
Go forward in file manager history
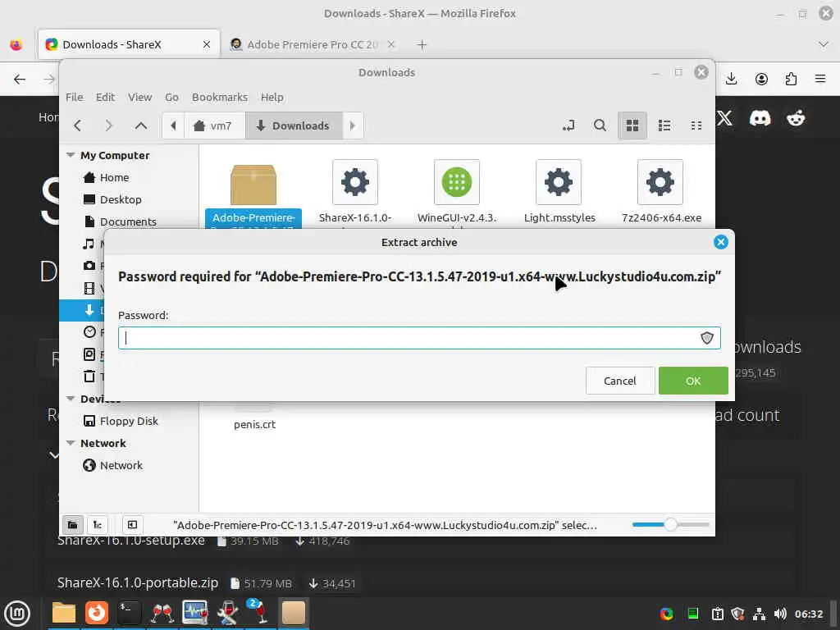[109, 126]
